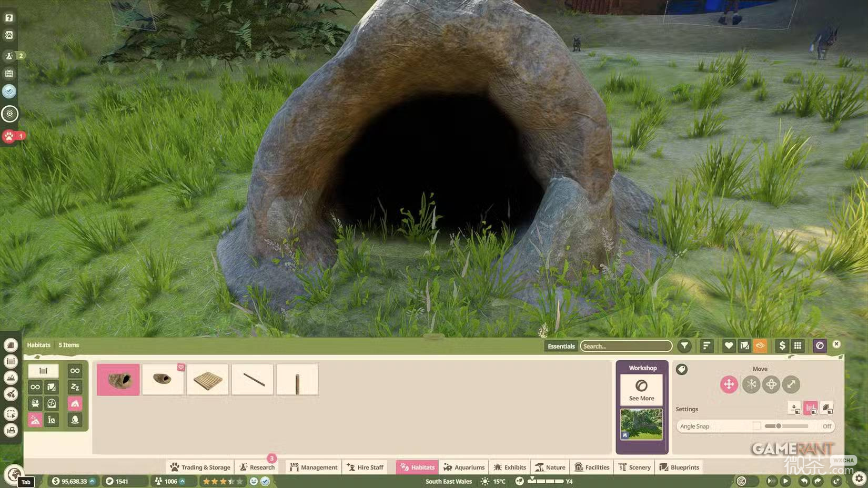The height and width of the screenshot is (488, 868).
Task: Open the Workshop habitat thumbnail
Action: [641, 424]
